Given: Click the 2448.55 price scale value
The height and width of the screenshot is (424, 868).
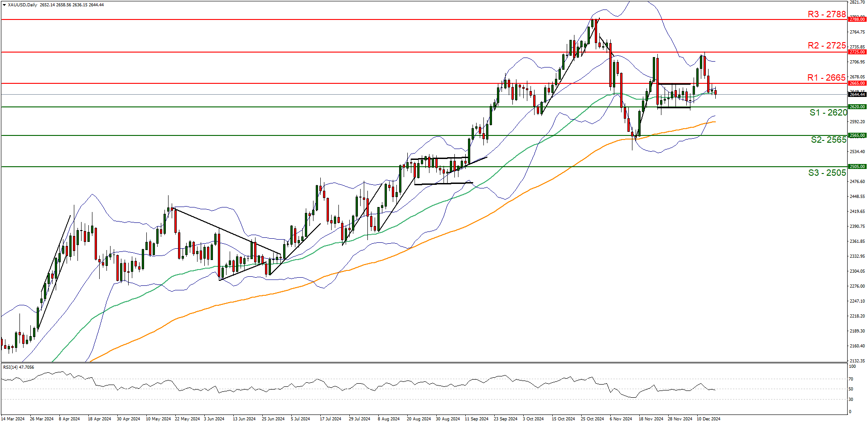Looking at the screenshot, I should (857, 197).
